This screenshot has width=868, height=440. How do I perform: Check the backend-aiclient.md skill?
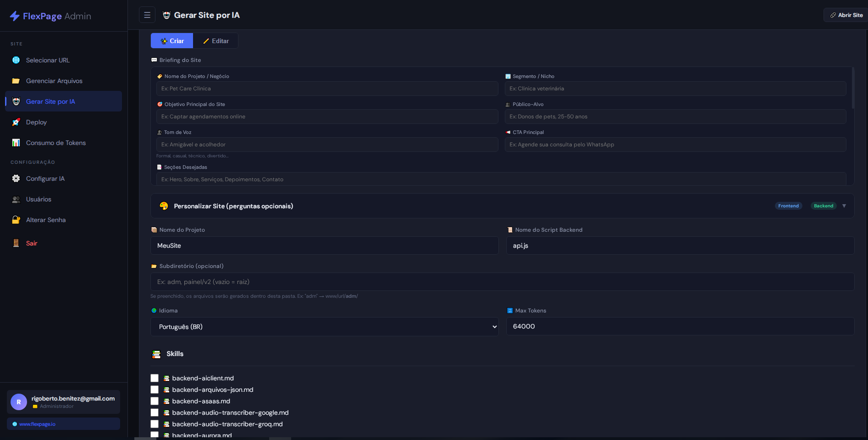point(155,378)
